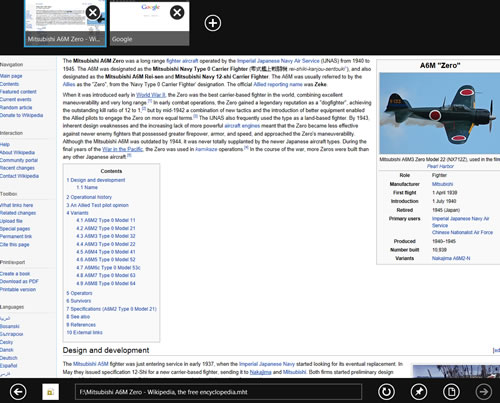This screenshot has width=500, height=403.
Task: Close the Mitsubishi A6M Zero tab
Action: click(x=93, y=13)
